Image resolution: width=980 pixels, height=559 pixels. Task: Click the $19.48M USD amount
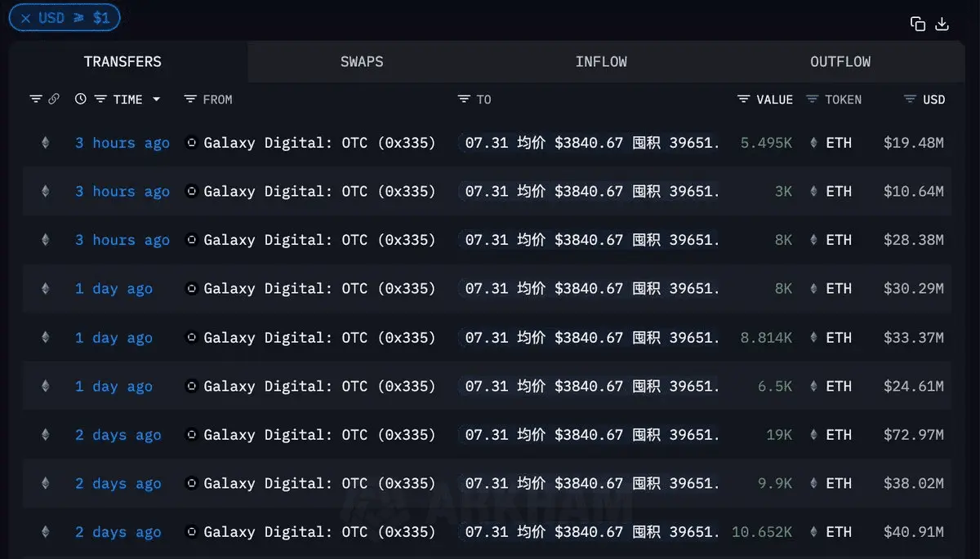[914, 143]
